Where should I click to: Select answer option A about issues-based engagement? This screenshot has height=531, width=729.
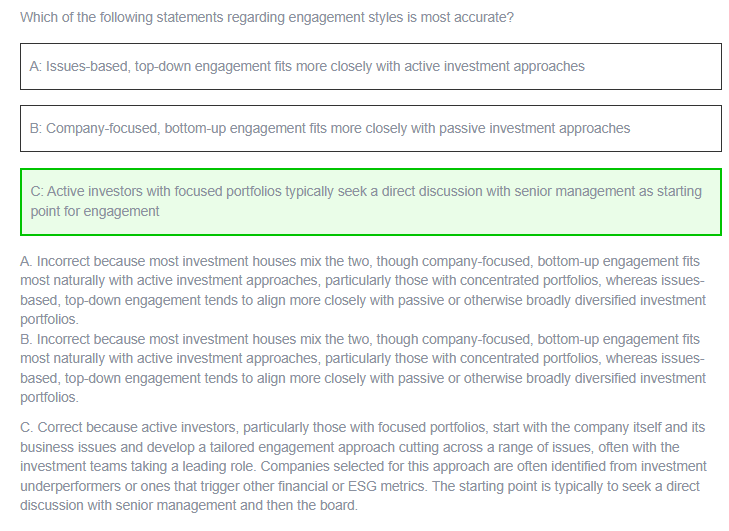(x=371, y=66)
